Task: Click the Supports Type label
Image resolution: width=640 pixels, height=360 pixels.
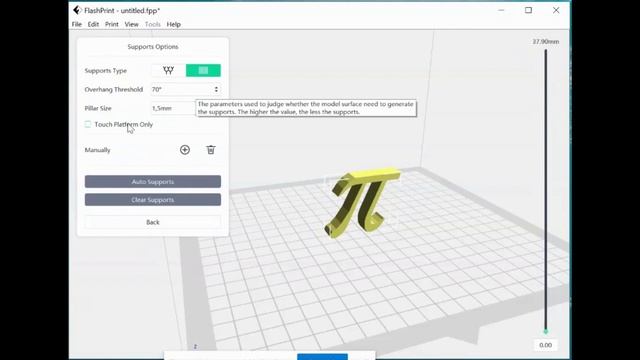Action: [106, 70]
